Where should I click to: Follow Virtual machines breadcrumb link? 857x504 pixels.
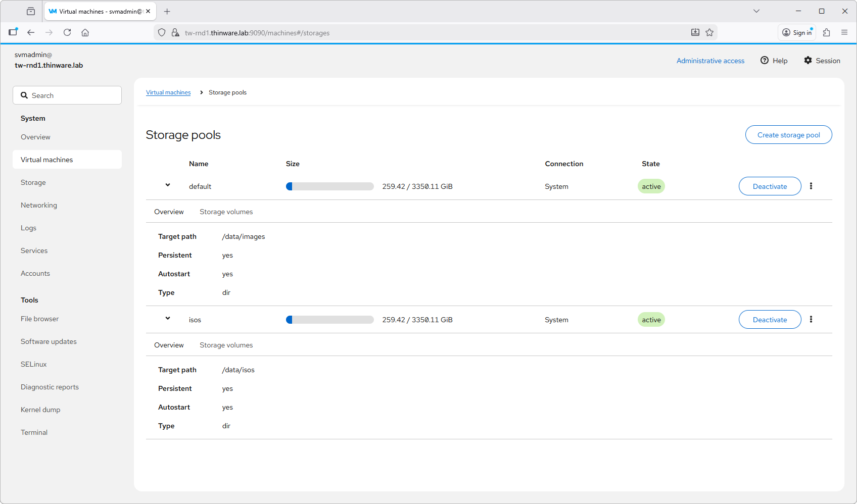tap(168, 92)
